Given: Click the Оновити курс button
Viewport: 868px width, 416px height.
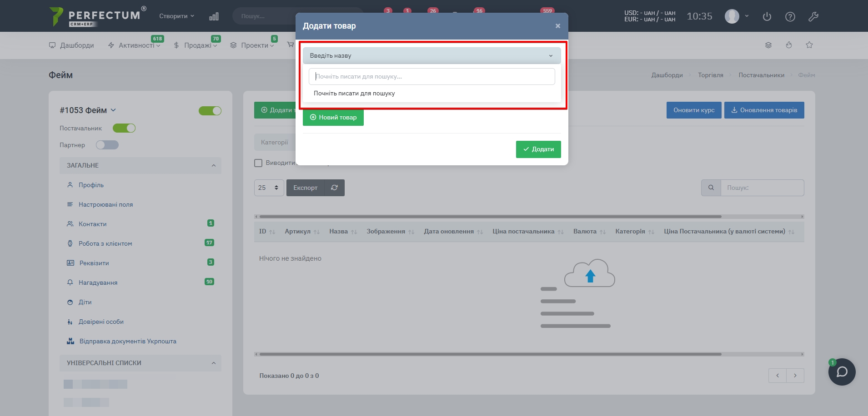Looking at the screenshot, I should [693, 110].
